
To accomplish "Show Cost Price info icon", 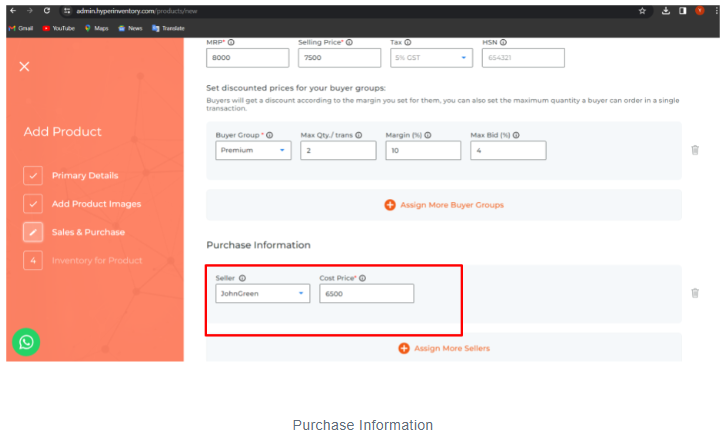I will 362,278.
